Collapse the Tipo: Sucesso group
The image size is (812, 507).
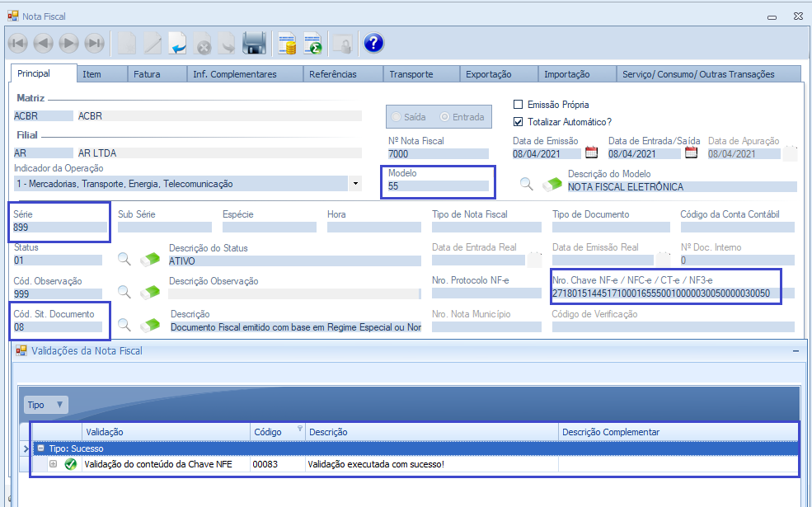pos(40,448)
